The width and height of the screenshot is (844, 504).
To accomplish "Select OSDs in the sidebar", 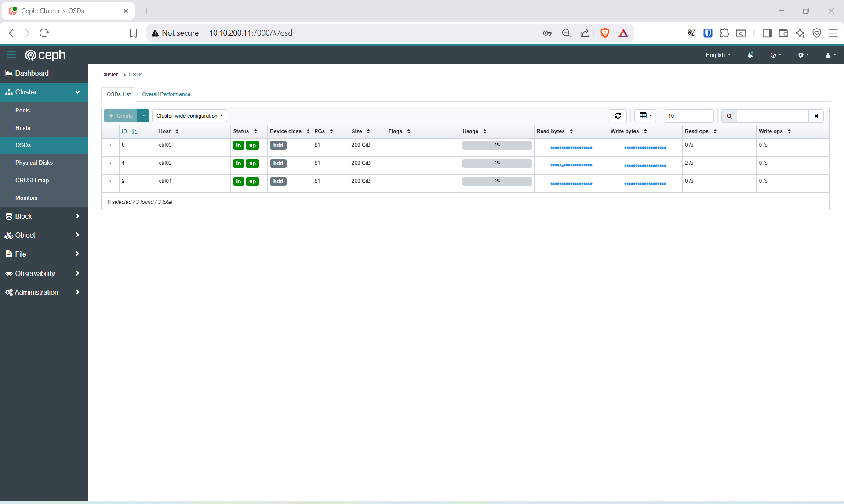I will pos(44,145).
